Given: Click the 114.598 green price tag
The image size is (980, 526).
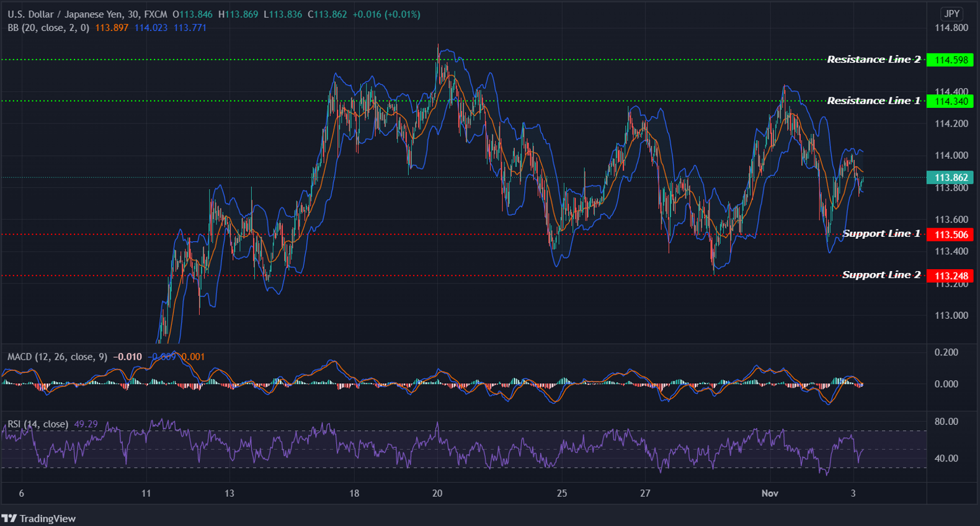Looking at the screenshot, I should [x=950, y=60].
